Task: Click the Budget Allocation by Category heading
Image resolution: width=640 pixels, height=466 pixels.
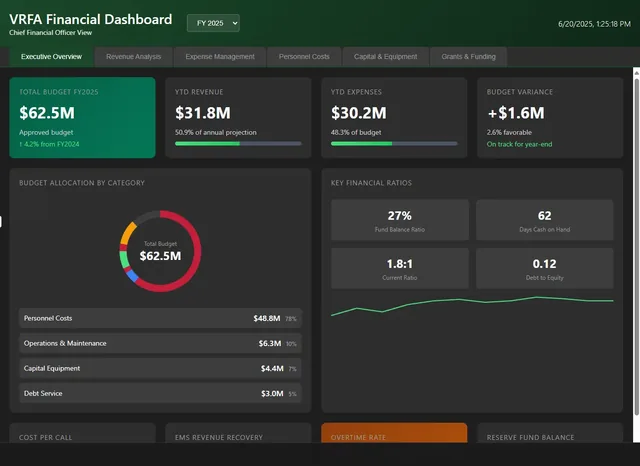Action: point(82,183)
